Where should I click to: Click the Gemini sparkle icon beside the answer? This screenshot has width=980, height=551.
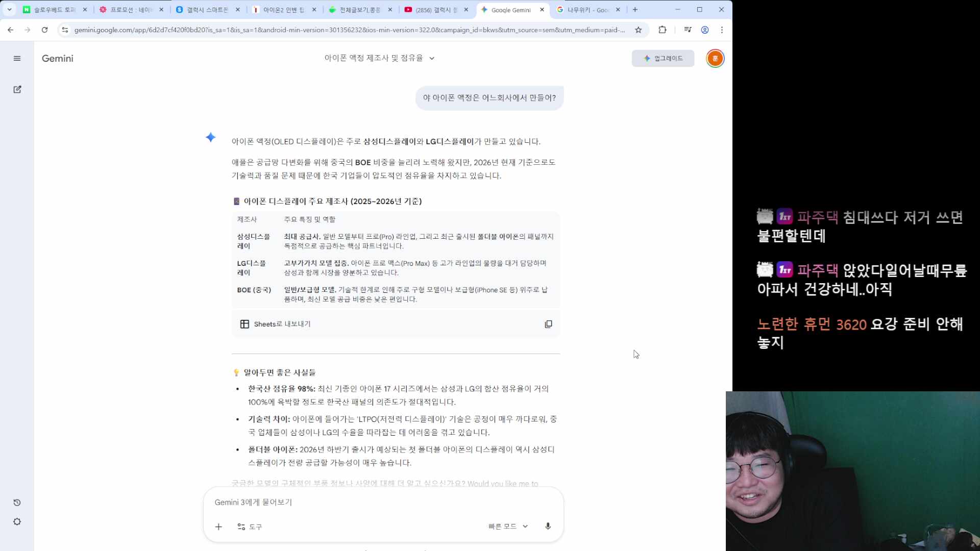tap(210, 137)
